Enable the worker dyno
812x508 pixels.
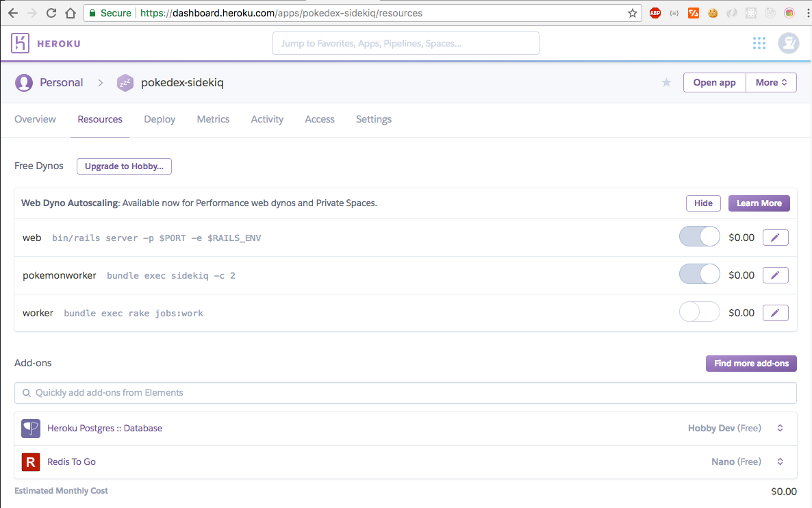point(699,312)
